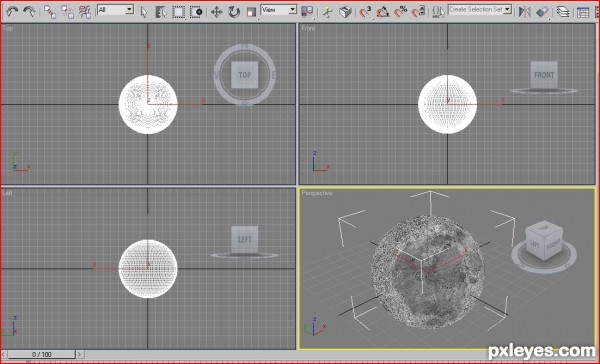Viewport: 600px width, 364px height.
Task: Open the Layer Manager
Action: [562, 12]
